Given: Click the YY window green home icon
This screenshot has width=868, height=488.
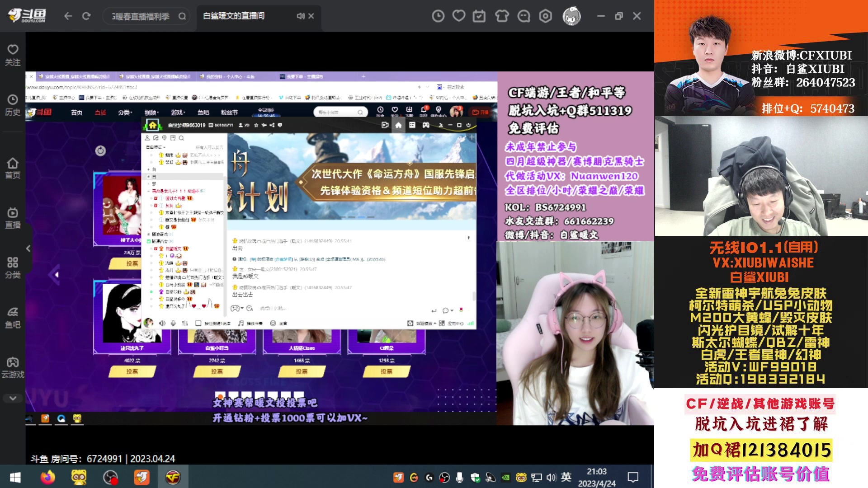Looking at the screenshot, I should 152,125.
